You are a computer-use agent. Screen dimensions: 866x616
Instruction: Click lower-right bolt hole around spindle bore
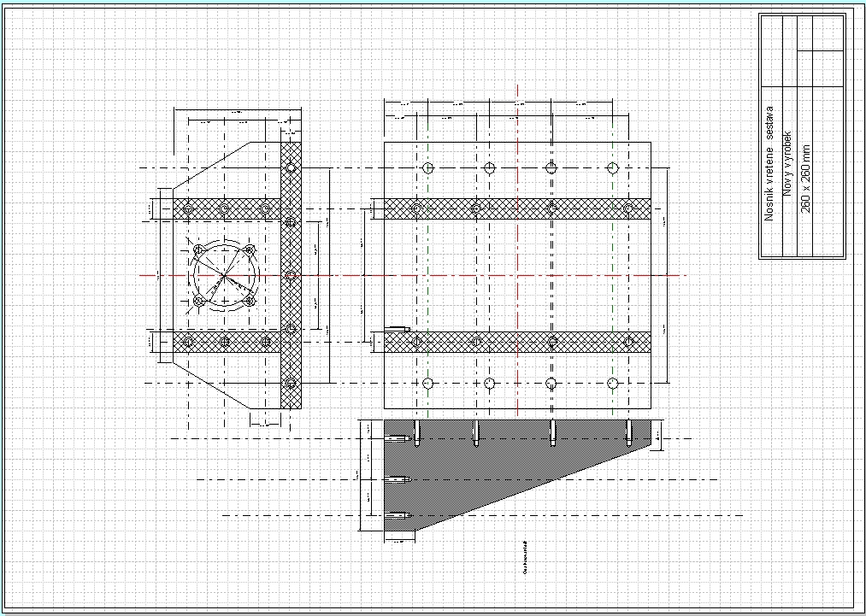250,302
